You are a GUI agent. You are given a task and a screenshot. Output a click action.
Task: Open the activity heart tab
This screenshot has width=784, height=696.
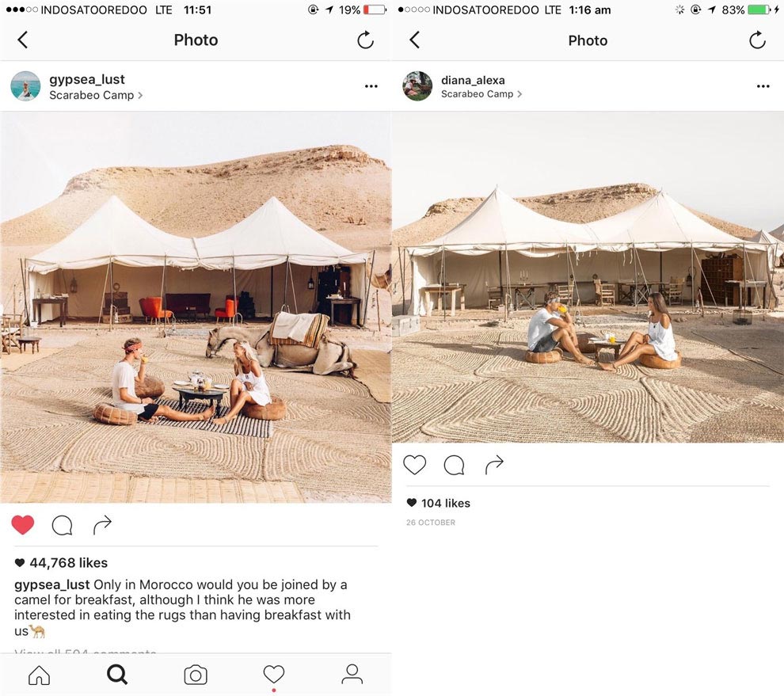(x=274, y=674)
